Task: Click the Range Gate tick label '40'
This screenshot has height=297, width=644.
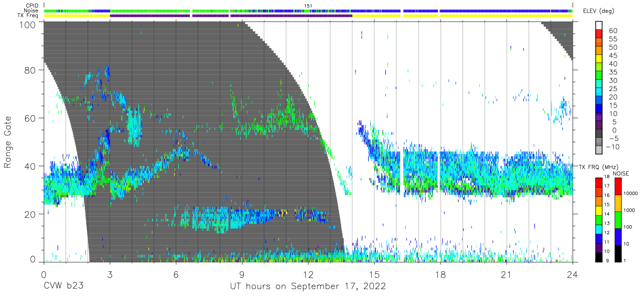Action: click(30, 166)
